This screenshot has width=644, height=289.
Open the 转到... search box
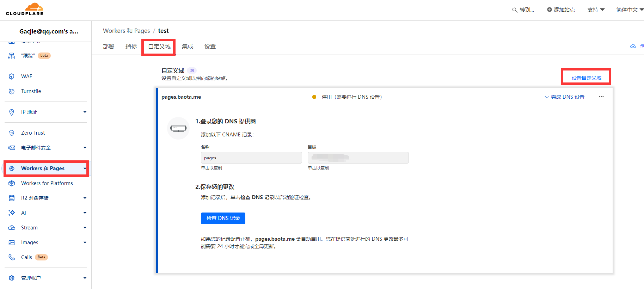523,10
